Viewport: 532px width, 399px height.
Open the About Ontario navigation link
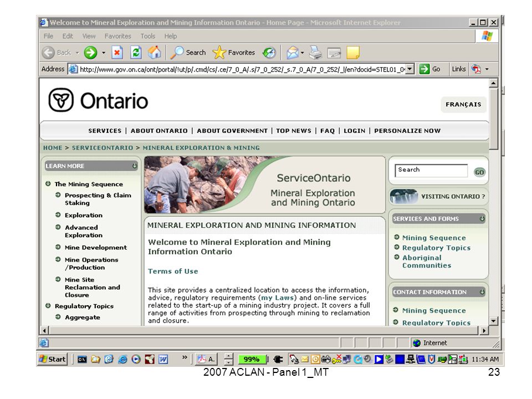coord(159,131)
